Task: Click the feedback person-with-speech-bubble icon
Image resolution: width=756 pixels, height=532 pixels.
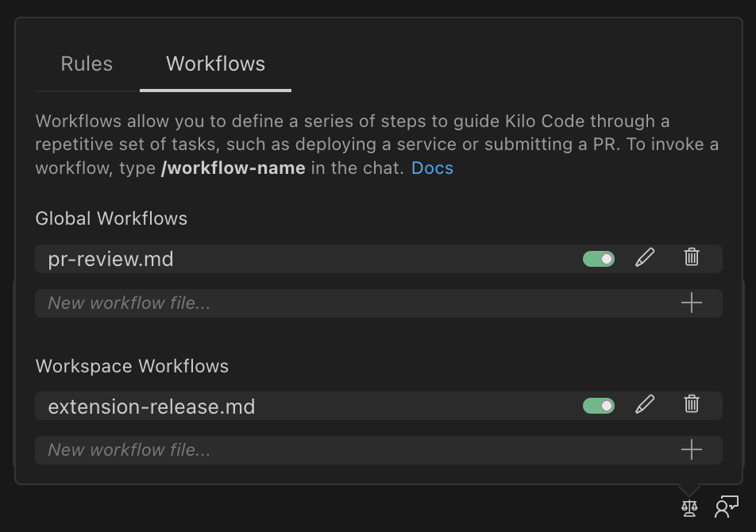Action: (x=725, y=506)
